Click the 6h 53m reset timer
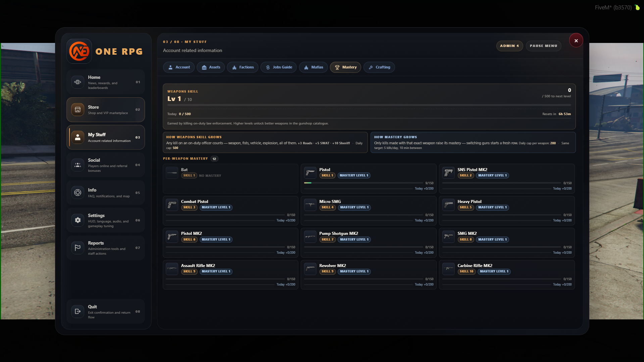 (x=564, y=114)
